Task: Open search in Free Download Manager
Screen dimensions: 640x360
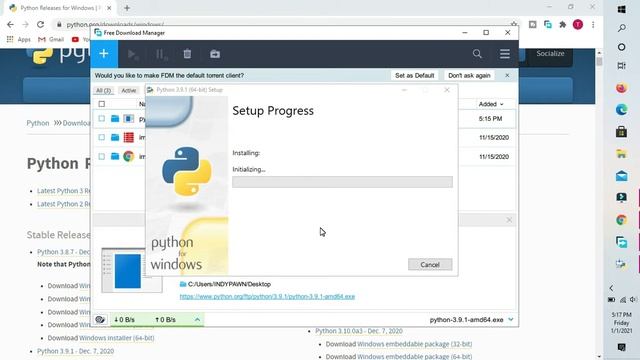Action: (477, 54)
